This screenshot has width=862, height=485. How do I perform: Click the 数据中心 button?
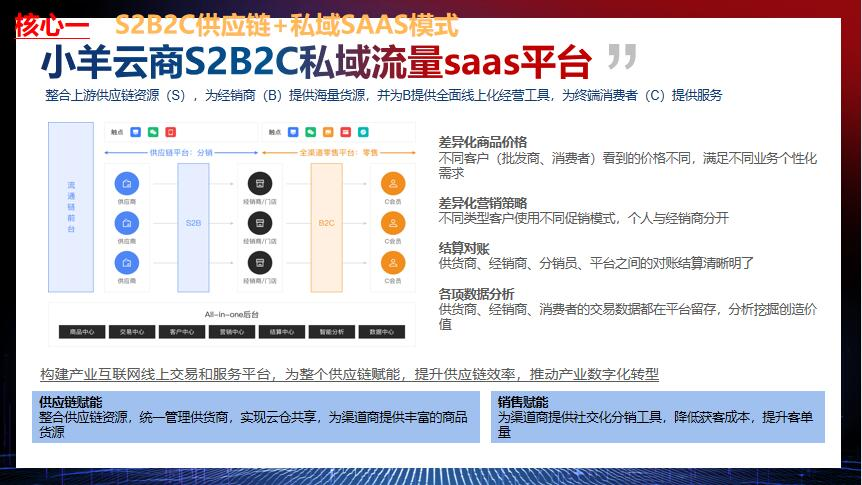(383, 331)
